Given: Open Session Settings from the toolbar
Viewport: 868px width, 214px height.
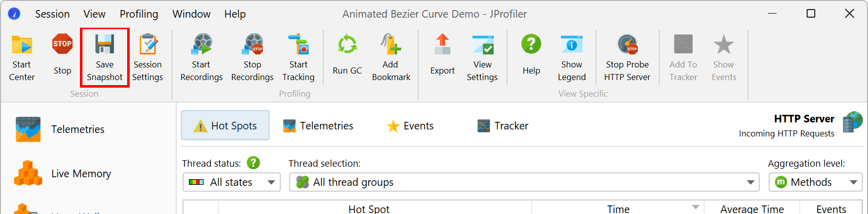Looking at the screenshot, I should [148, 56].
